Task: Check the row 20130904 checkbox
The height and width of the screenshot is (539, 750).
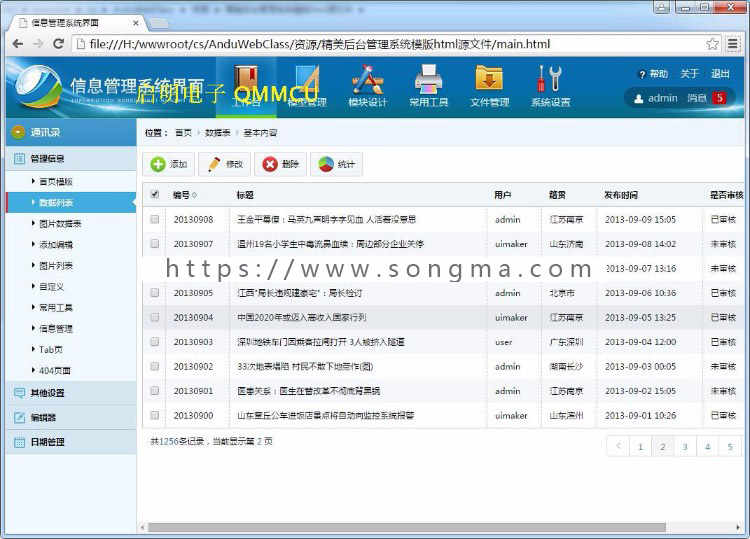Action: (x=154, y=317)
